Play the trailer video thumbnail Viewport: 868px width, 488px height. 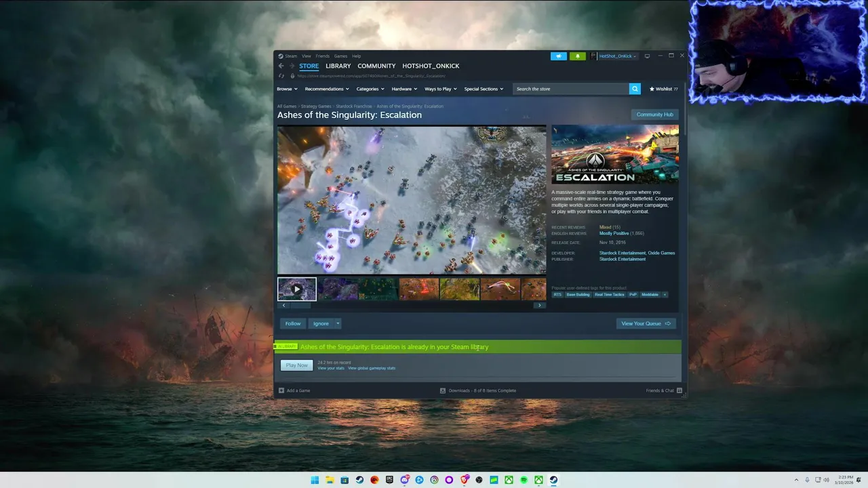click(296, 289)
